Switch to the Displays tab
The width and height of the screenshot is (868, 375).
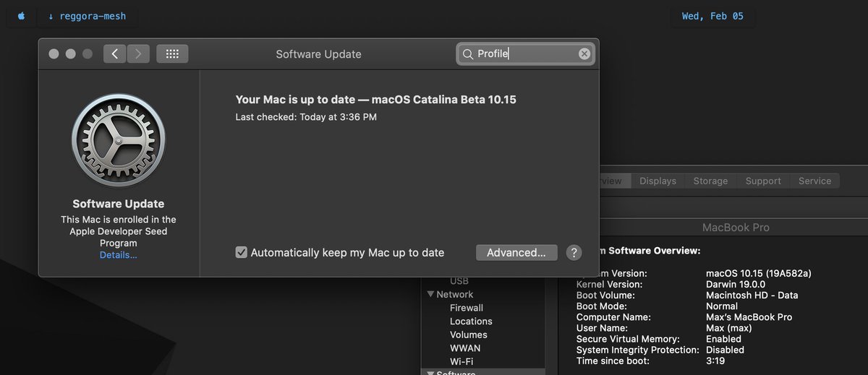(658, 181)
